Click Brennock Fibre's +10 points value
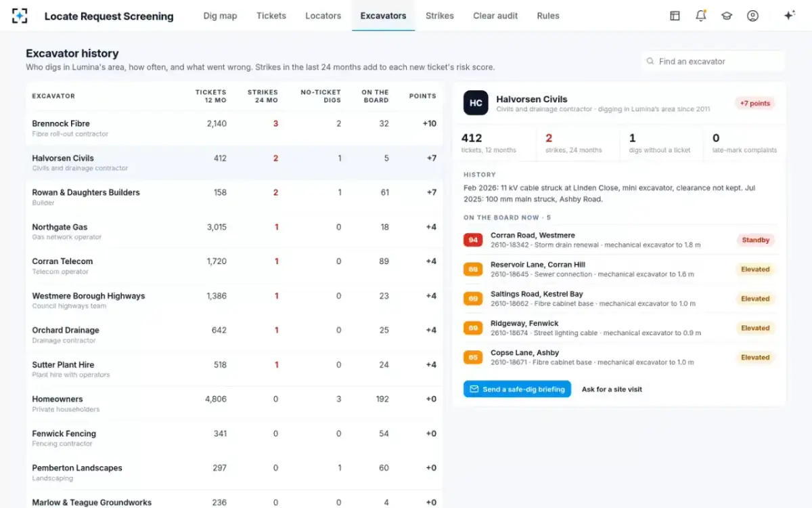812x508 pixels. point(429,124)
